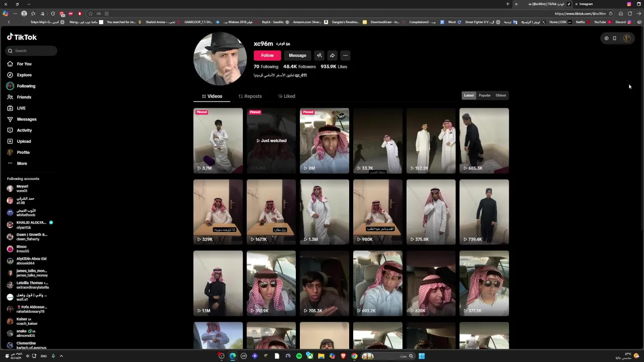This screenshot has height=362, width=644.
Task: Click the share profile arrow icon
Action: 332,55
